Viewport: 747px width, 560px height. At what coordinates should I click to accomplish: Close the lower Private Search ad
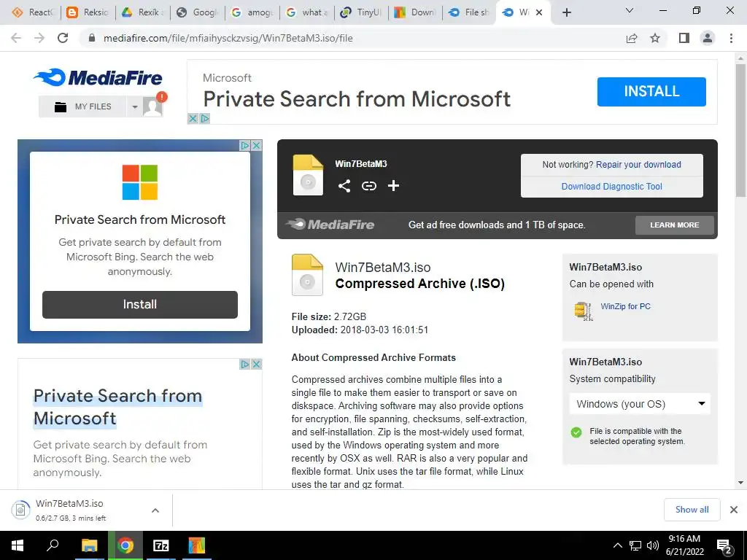click(256, 365)
